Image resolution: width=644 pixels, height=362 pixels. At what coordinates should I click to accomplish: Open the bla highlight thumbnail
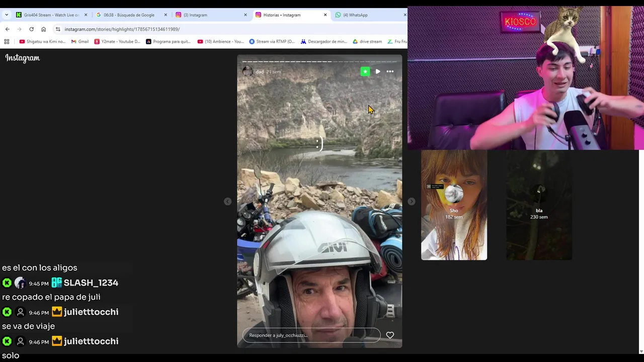click(x=539, y=205)
